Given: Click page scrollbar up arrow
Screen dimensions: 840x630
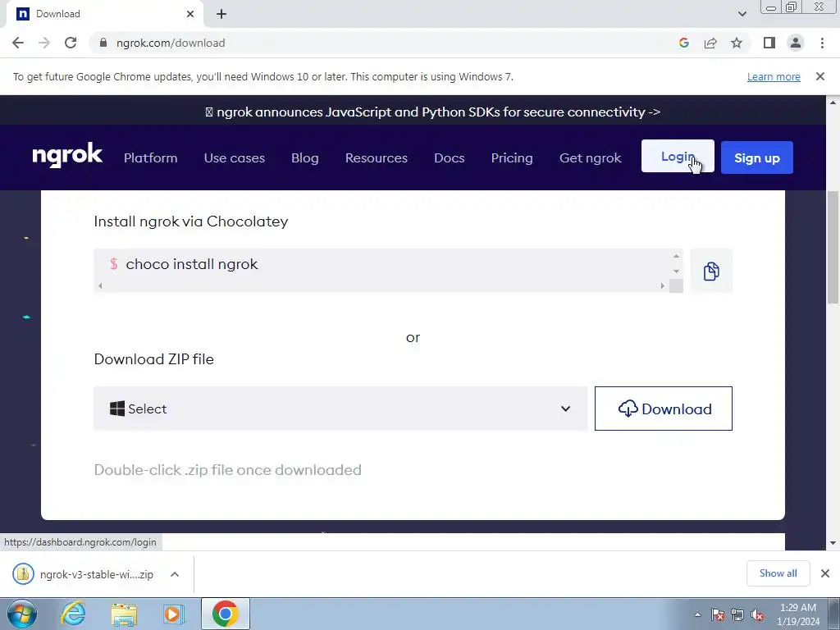Looking at the screenshot, I should pyautogui.click(x=833, y=103).
